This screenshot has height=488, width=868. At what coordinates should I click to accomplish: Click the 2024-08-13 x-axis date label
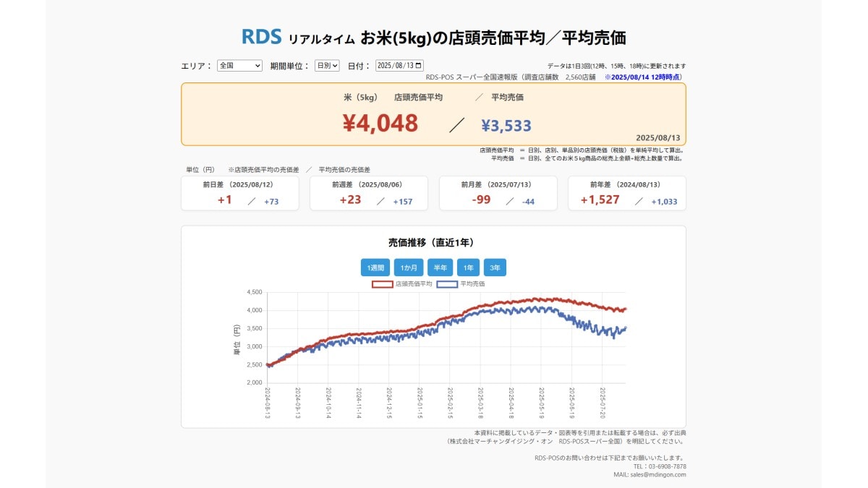point(268,402)
